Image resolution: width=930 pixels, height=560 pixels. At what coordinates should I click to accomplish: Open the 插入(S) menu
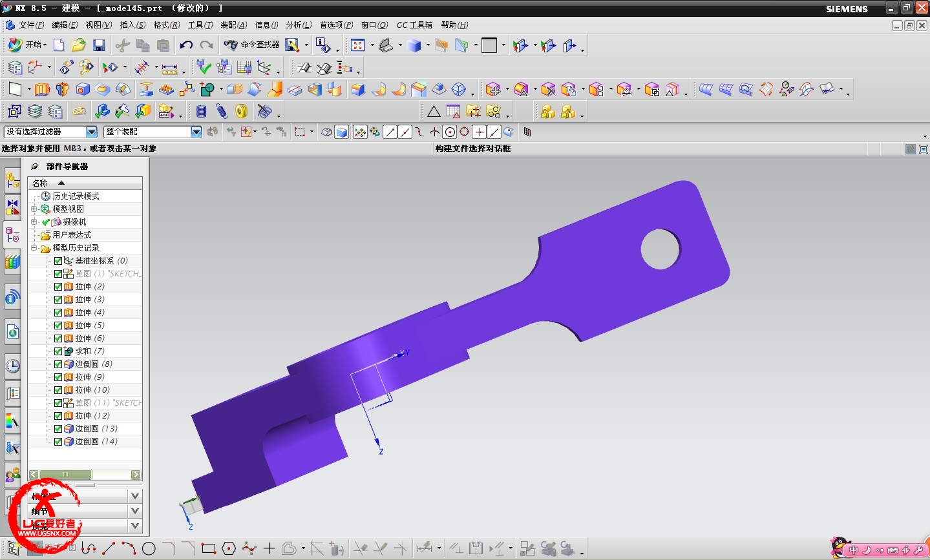click(132, 25)
